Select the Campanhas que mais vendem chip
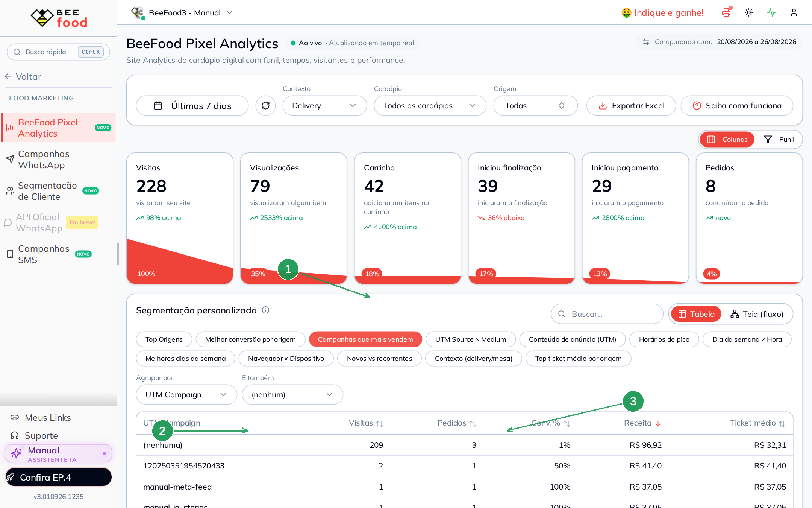 [365, 339]
